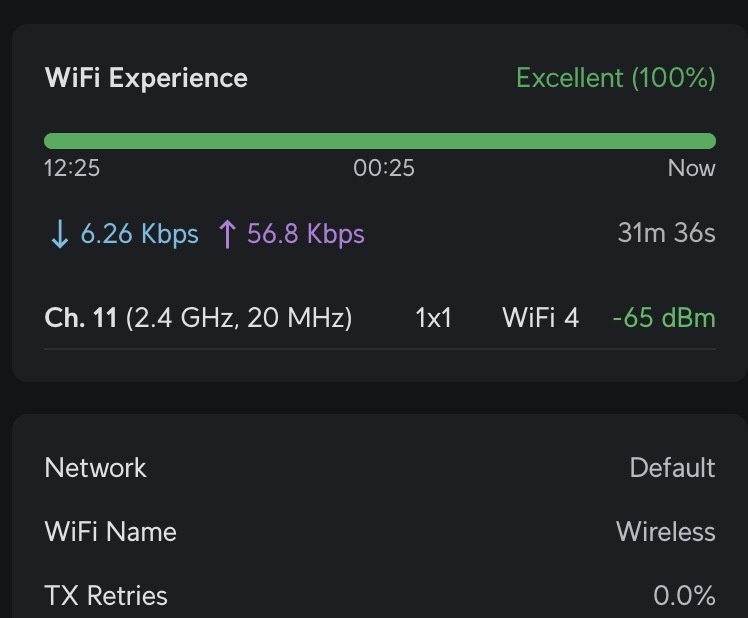Viewport: 748px width, 618px height.
Task: Select the Ch. 11 channel info
Action: tap(198, 318)
